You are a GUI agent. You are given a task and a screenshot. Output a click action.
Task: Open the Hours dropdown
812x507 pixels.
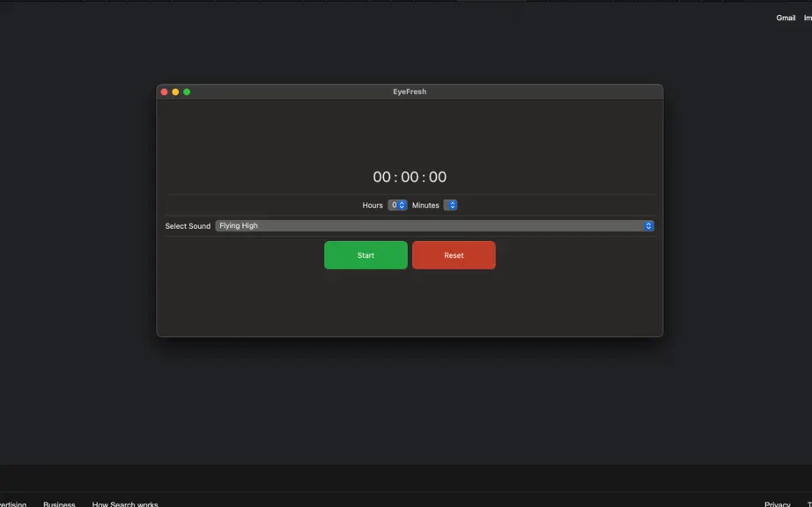[x=397, y=205]
